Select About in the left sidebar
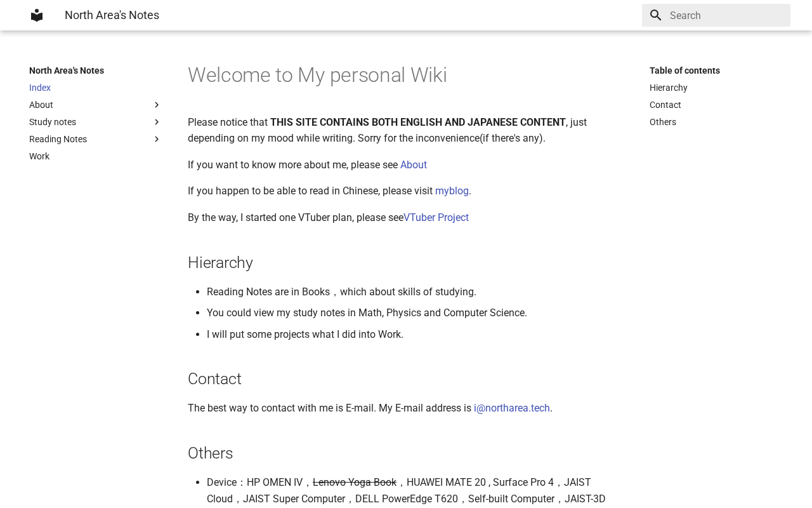 41,105
